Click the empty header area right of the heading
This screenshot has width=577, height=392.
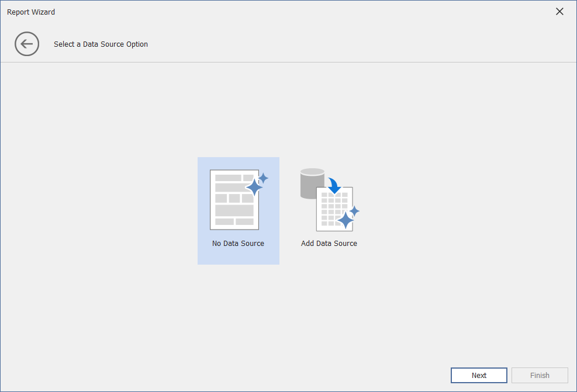[351, 44]
